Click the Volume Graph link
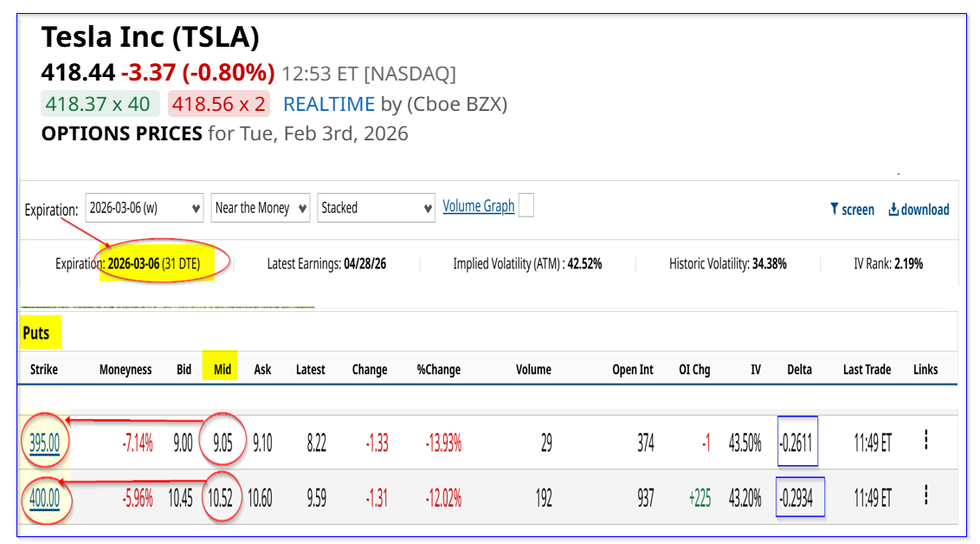980x544 pixels. (478, 206)
